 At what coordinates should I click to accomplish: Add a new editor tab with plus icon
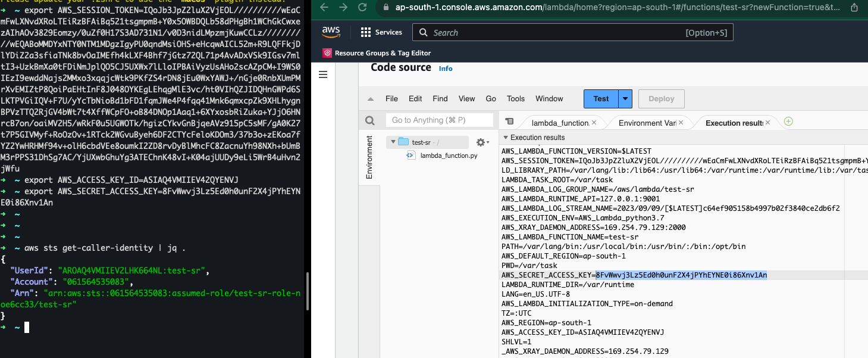(788, 122)
